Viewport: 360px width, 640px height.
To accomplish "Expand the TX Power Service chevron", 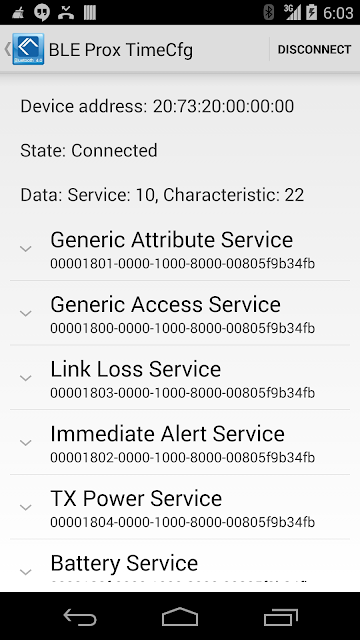I will [26, 507].
